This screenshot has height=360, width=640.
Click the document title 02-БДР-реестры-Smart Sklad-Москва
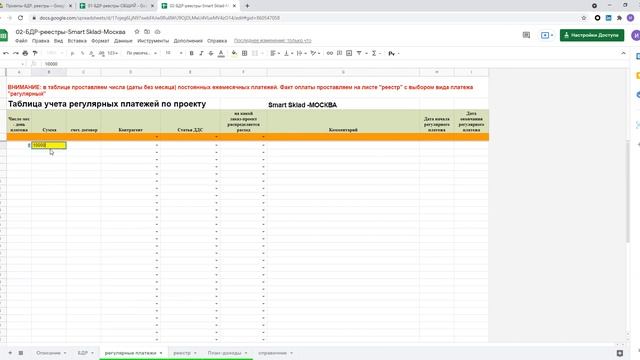(71, 32)
